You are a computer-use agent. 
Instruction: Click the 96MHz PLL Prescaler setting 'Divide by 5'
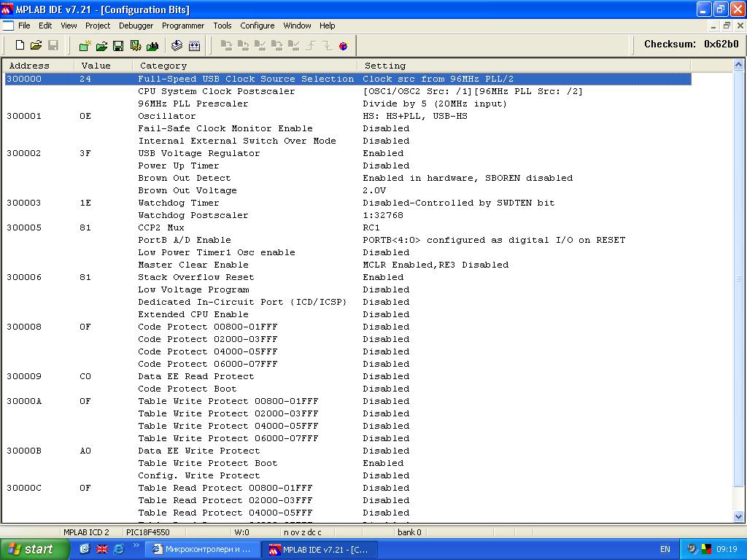pos(435,104)
